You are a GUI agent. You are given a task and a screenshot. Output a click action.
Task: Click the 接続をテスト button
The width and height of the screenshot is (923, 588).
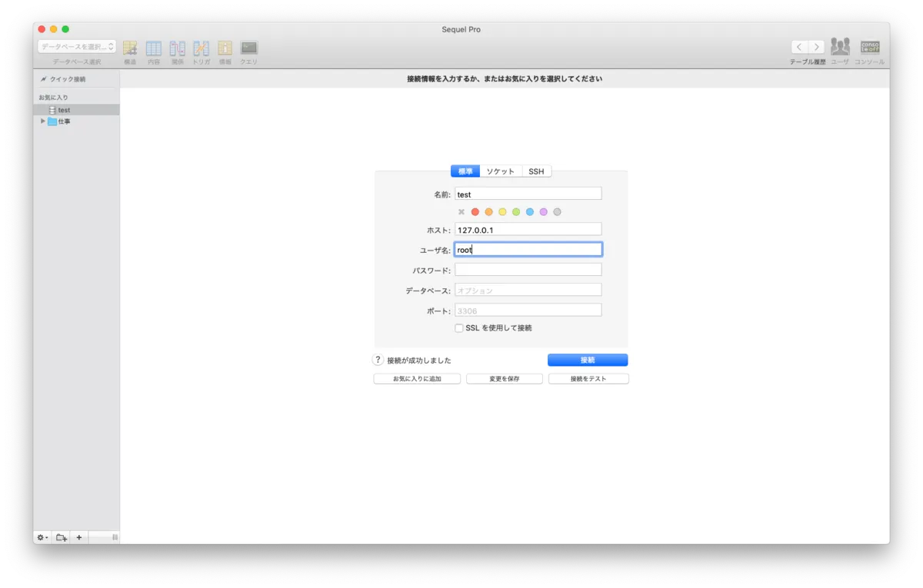[x=588, y=379]
